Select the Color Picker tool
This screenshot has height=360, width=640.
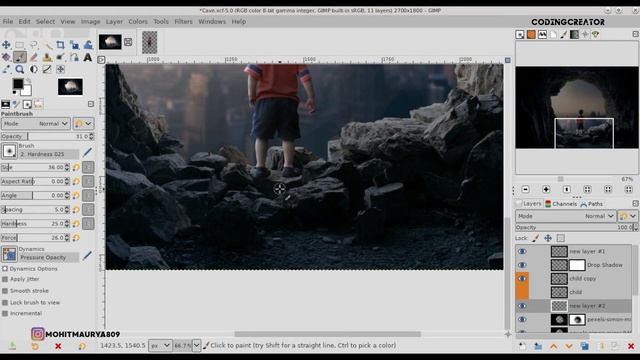point(6,69)
